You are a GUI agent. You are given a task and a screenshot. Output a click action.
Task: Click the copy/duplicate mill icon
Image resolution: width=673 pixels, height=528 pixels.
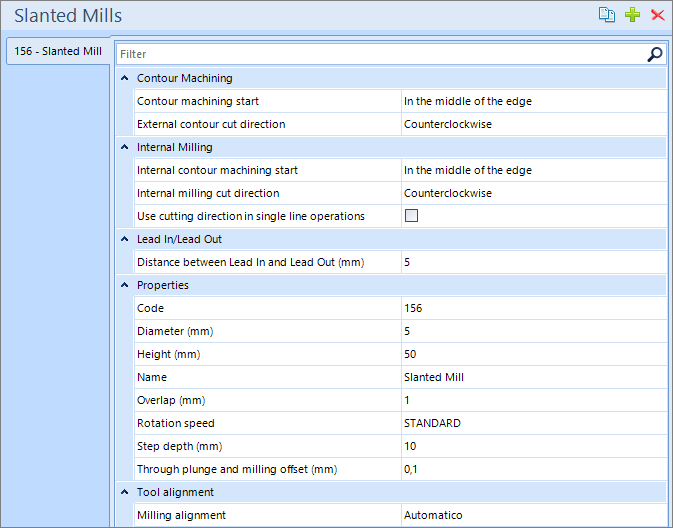pos(606,15)
